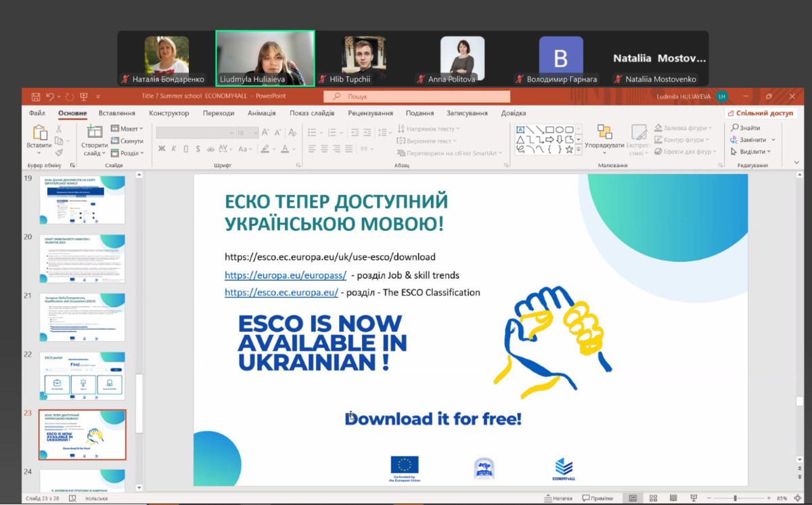
Task: Toggle center text alignment
Action: pyautogui.click(x=325, y=148)
